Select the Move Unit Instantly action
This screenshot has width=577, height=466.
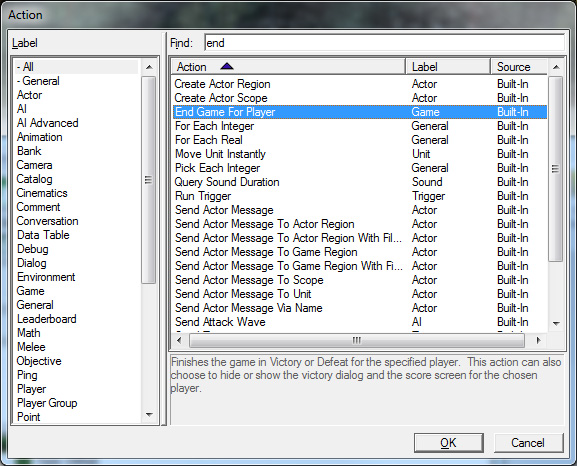click(220, 154)
